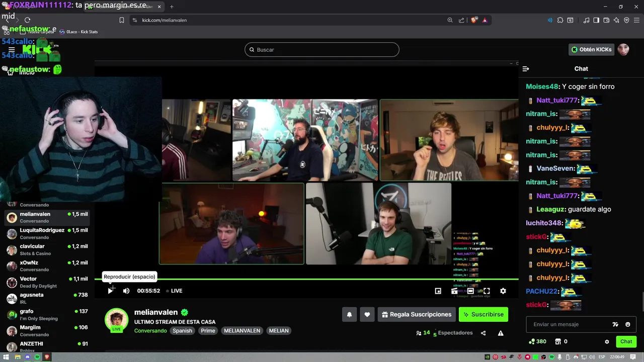The image size is (644, 362).
Task: Open Brave Shields lion icon
Action: pyautogui.click(x=474, y=20)
